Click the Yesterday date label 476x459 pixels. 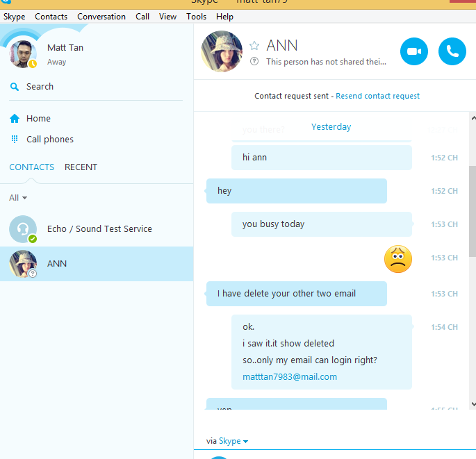[331, 126]
